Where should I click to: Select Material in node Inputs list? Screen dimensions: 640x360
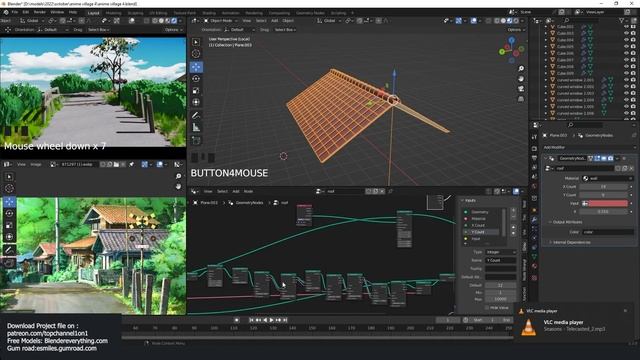pos(482,218)
